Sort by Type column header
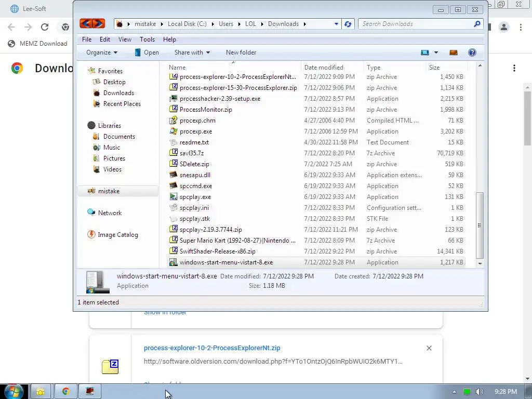This screenshot has height=399, width=532. pyautogui.click(x=395, y=67)
